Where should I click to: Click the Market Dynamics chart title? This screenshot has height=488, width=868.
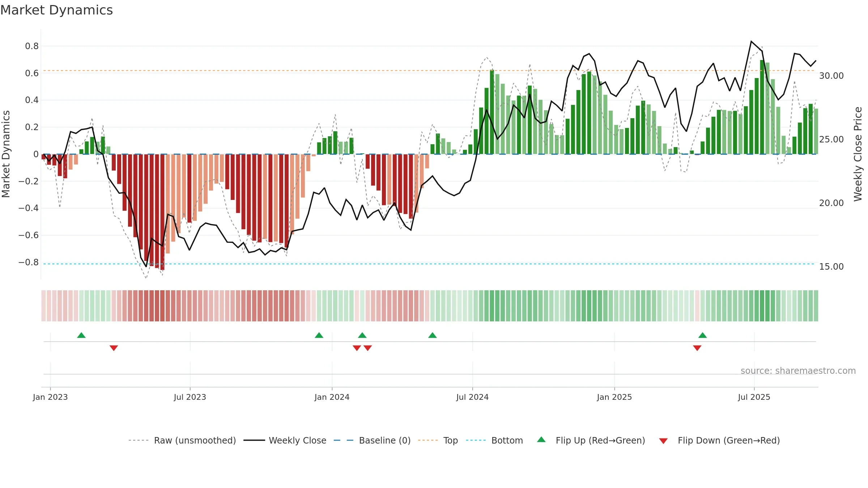click(x=56, y=10)
